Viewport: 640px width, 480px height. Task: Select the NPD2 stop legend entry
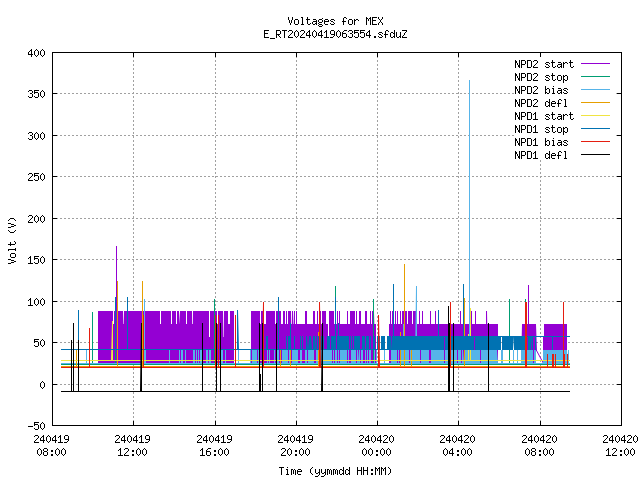click(x=541, y=77)
